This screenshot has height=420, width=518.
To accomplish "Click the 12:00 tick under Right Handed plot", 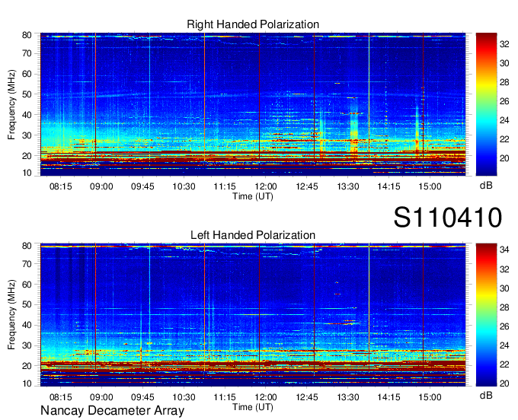I will pos(266,186).
